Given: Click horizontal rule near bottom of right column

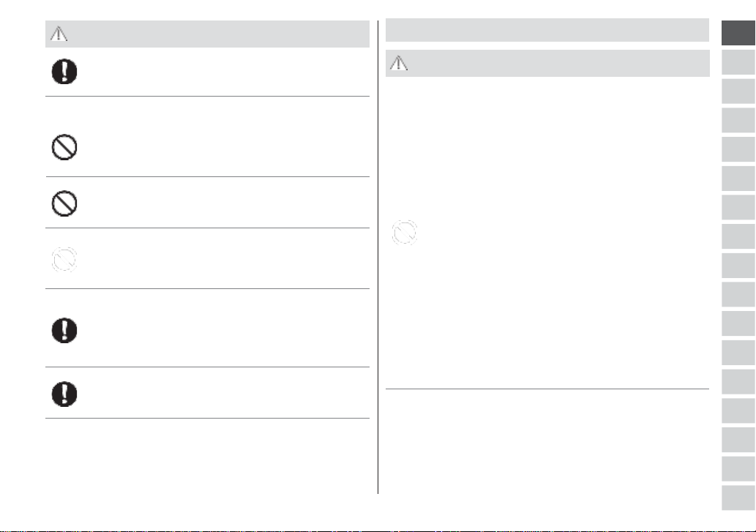Looking at the screenshot, I should (x=547, y=389).
